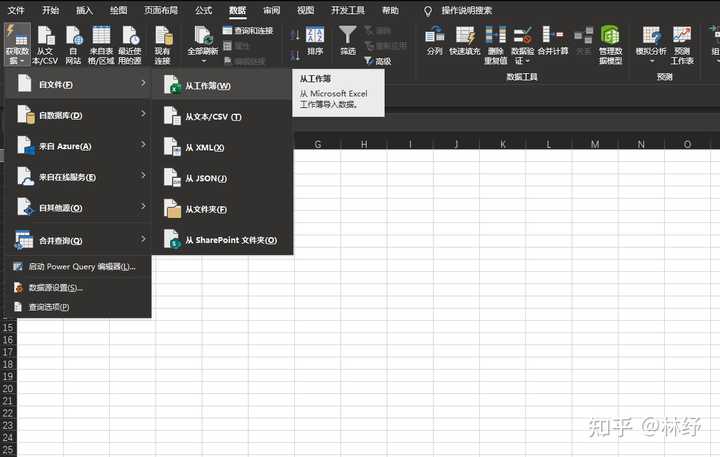Switch to the 插入 ribbon tab
720x457 pixels.
[84, 10]
